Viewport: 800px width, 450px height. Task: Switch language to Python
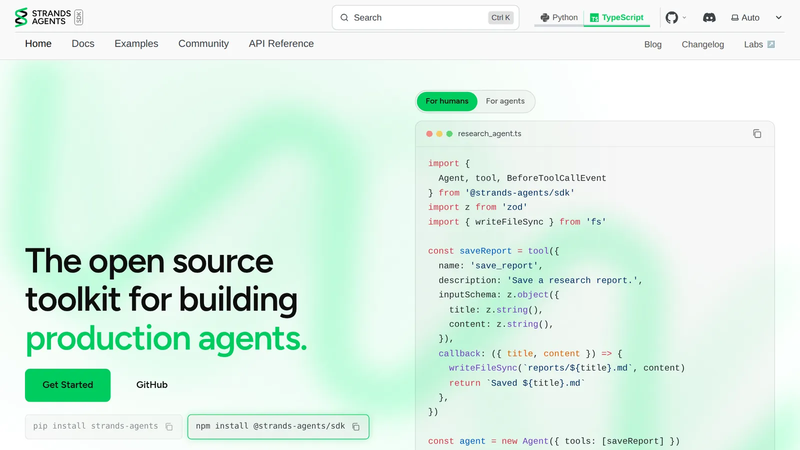click(559, 17)
